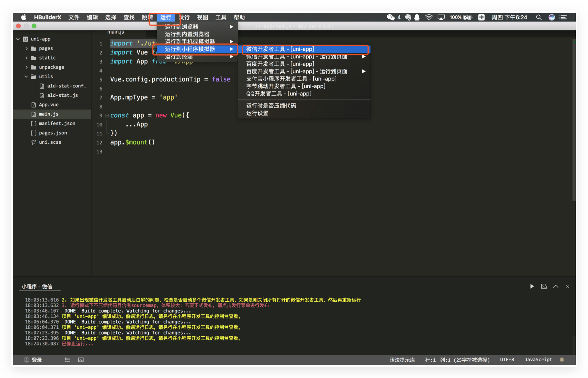Open Siri from menu bar
This screenshot has width=588, height=378.
click(552, 17)
